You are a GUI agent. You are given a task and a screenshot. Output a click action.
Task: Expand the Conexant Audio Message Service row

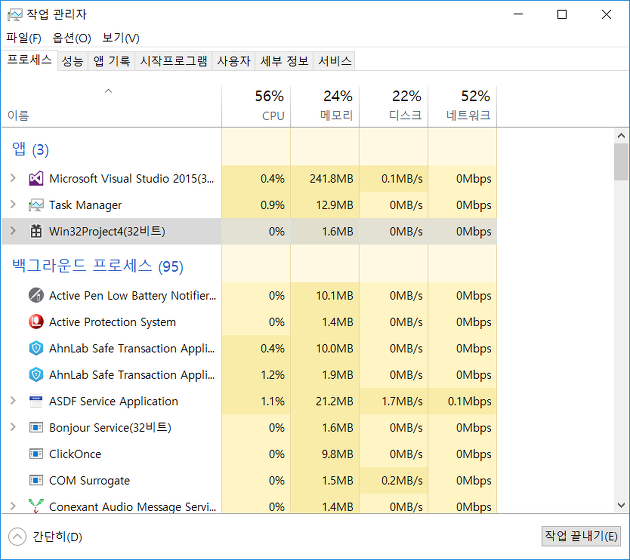[x=13, y=506]
